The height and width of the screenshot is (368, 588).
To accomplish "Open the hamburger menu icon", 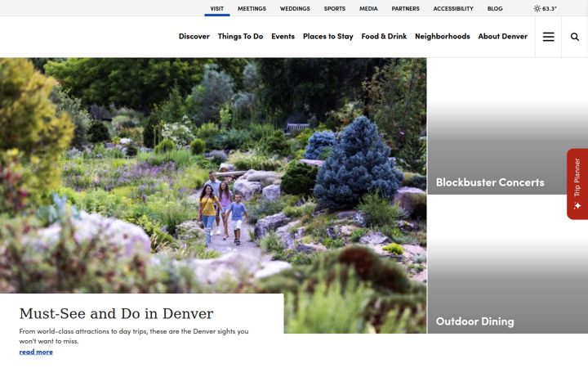I will pos(548,37).
